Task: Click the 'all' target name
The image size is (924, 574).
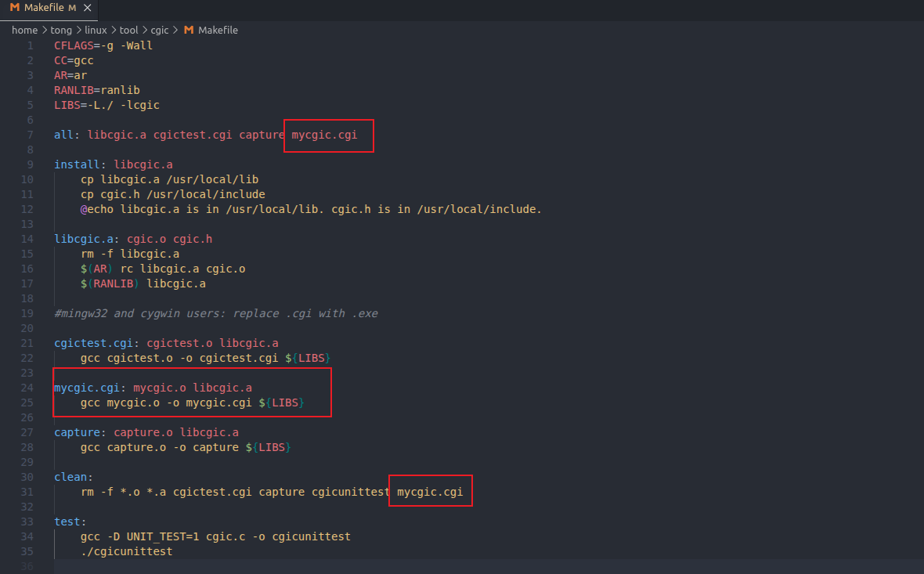Action: (x=63, y=135)
